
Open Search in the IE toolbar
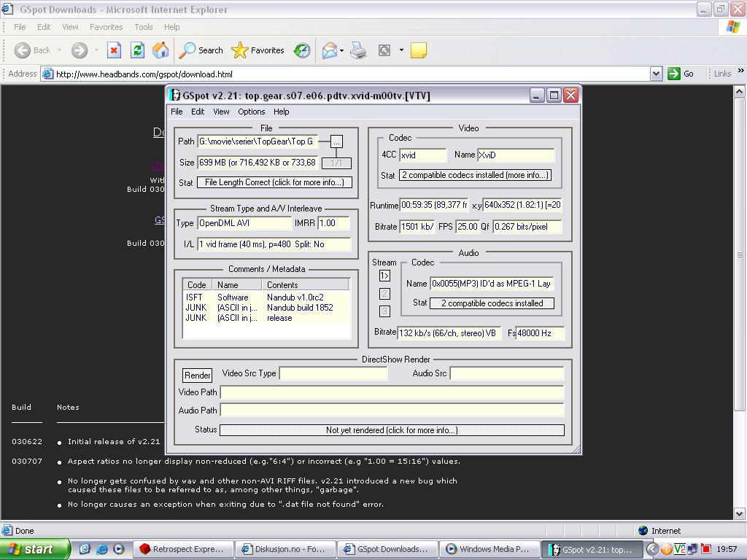tap(201, 50)
